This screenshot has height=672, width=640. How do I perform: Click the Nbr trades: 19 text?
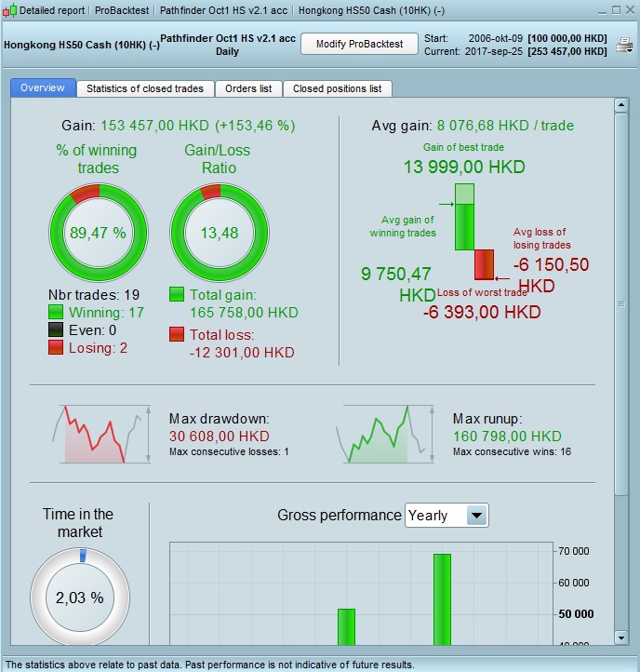coord(94,295)
